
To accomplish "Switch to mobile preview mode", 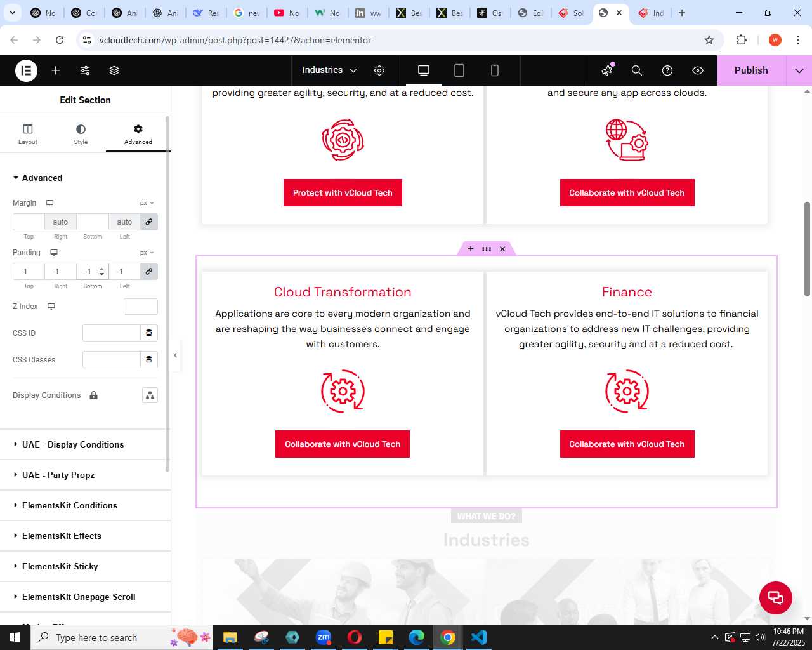I will click(x=495, y=70).
